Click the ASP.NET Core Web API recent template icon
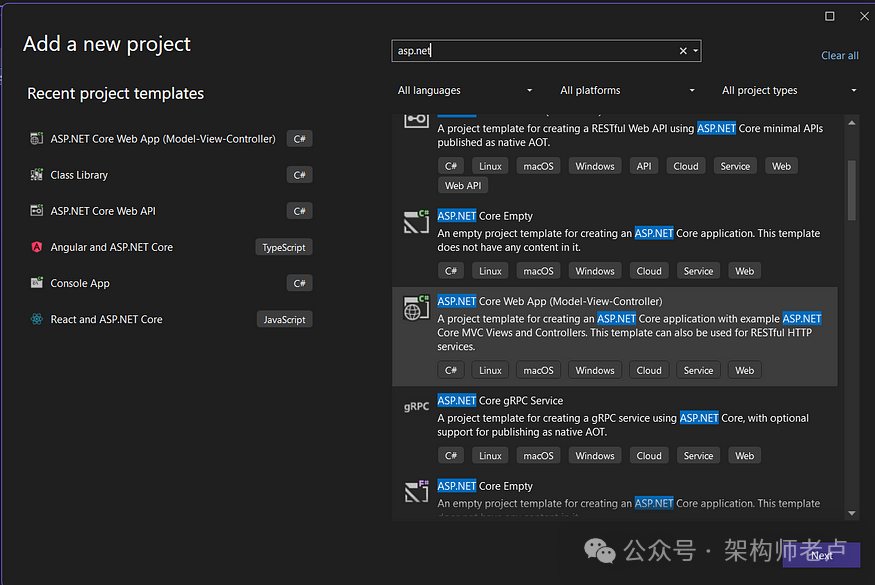The image size is (875, 585). coord(36,211)
